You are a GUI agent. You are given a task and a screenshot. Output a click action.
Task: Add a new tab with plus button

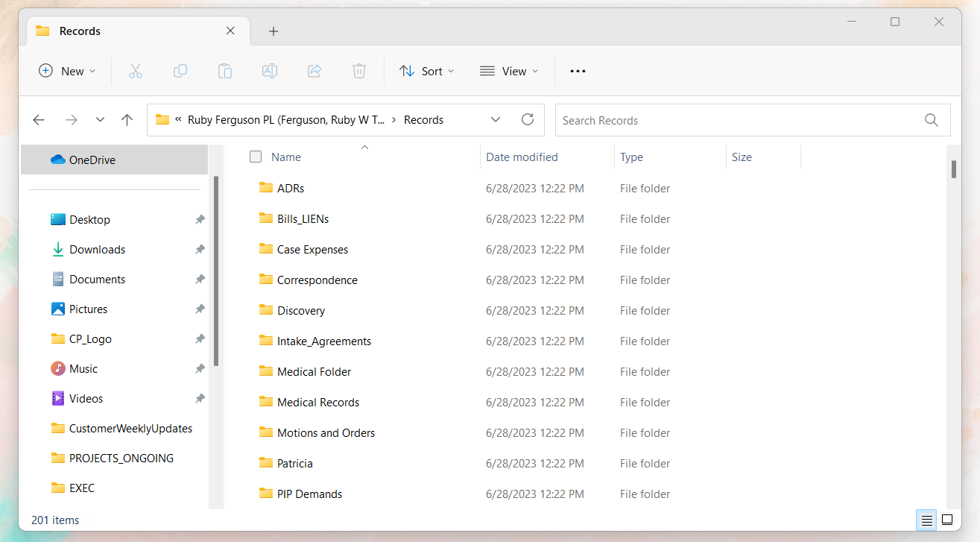(274, 31)
